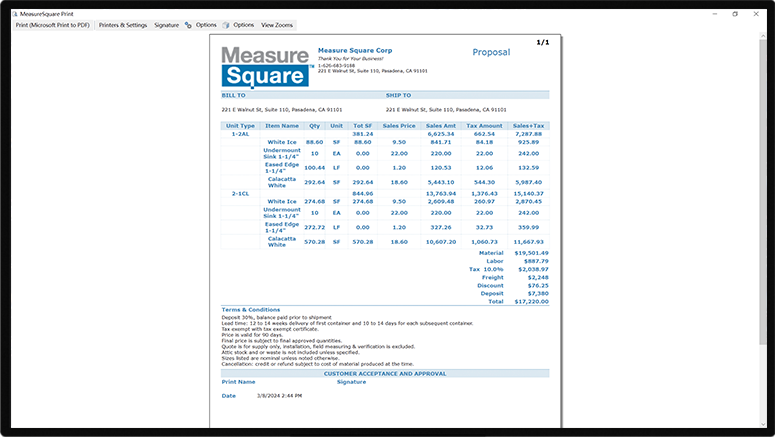Select the Unit Type column header
The width and height of the screenshot is (775, 437).
(241, 126)
